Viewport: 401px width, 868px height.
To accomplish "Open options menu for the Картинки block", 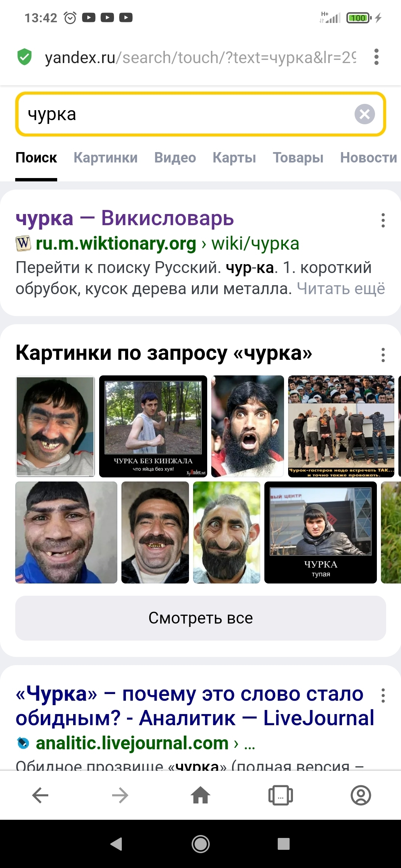I will (383, 355).
